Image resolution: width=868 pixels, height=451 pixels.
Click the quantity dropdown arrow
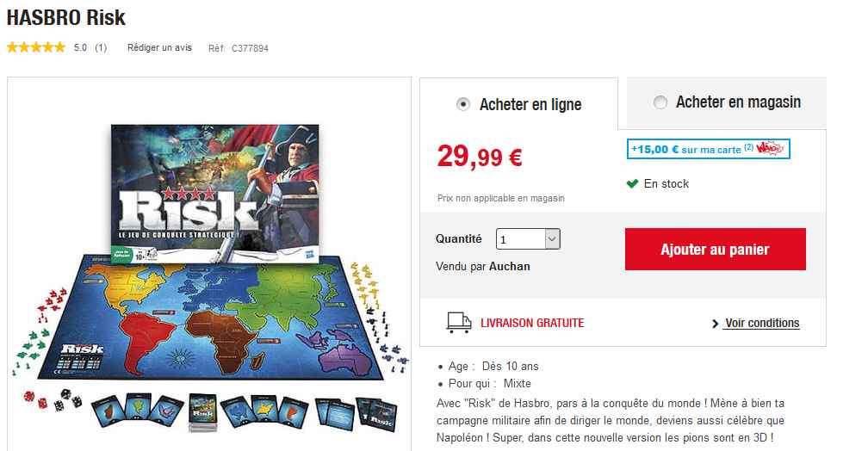point(552,239)
